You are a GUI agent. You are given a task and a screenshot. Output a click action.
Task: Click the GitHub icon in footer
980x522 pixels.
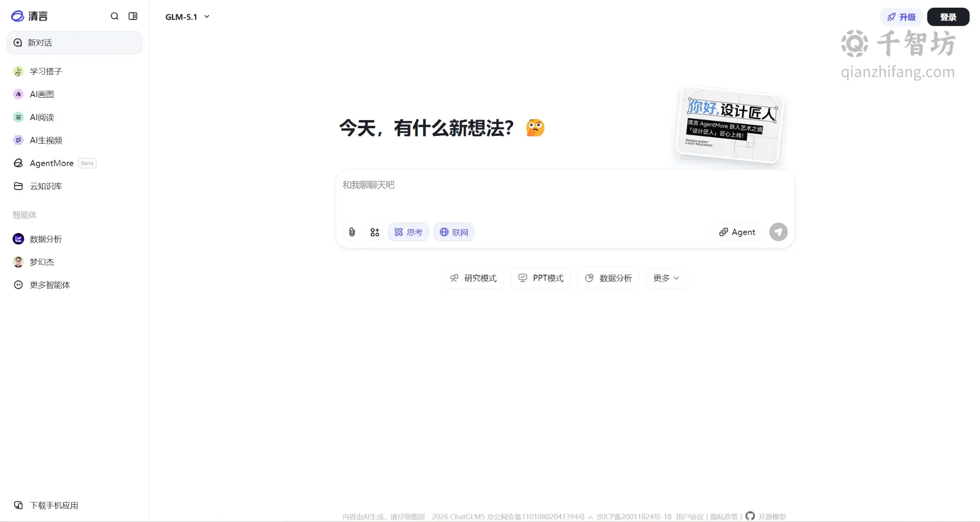750,516
